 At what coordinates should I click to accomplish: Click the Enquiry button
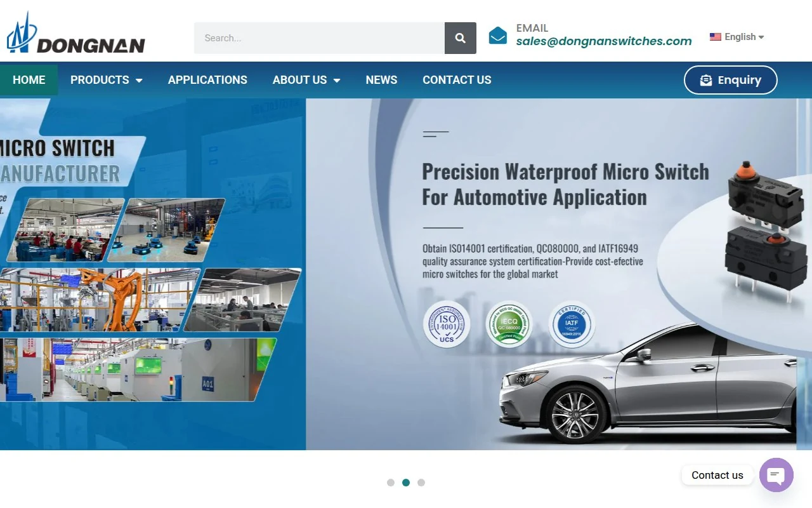tap(731, 80)
